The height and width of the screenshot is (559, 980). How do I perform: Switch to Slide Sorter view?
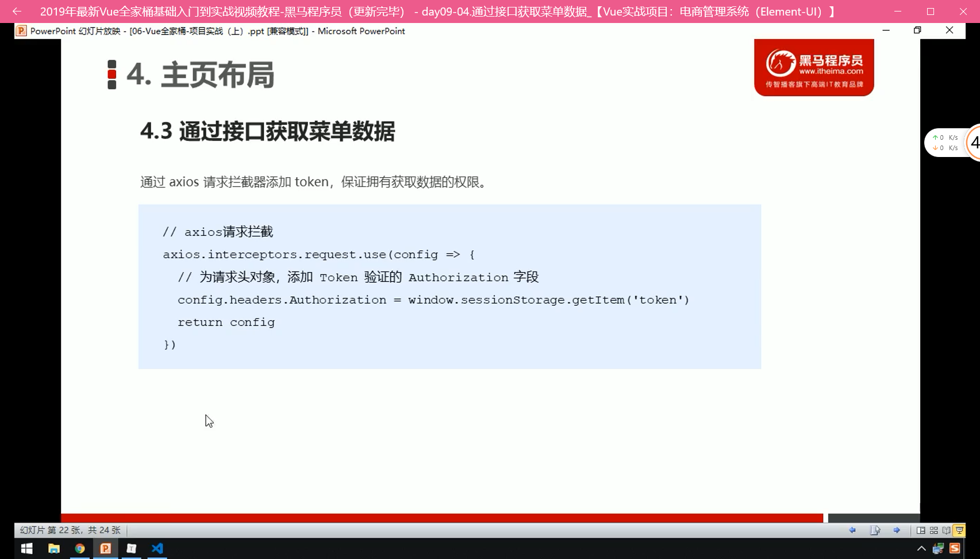933,530
